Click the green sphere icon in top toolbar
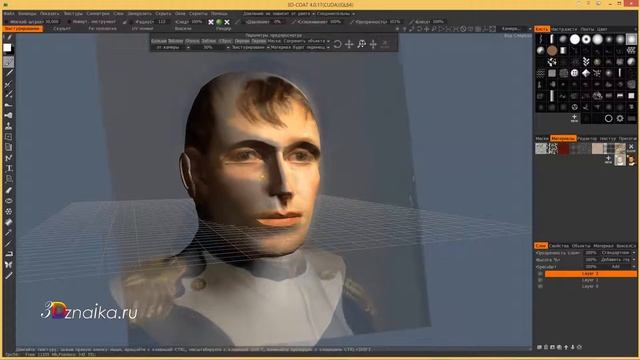This screenshot has width=640, height=360. point(219,22)
